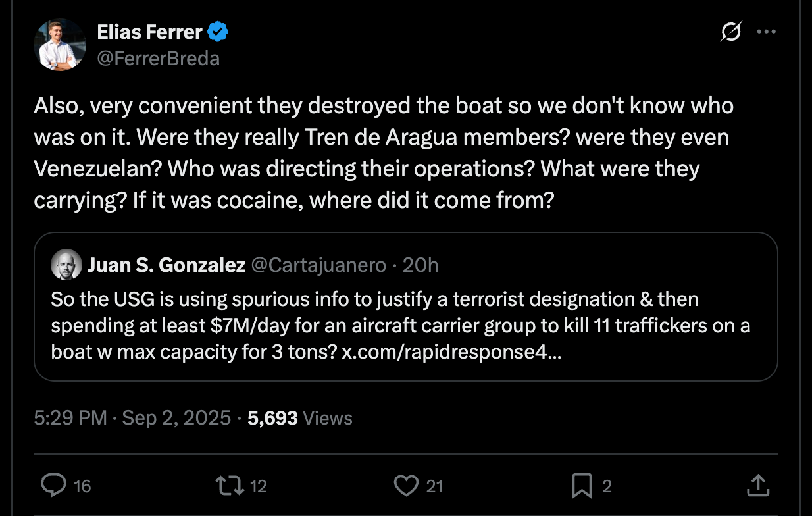Viewport: 812px width, 516px height.
Task: Click the @Cartajuanero handle
Action: [x=318, y=265]
